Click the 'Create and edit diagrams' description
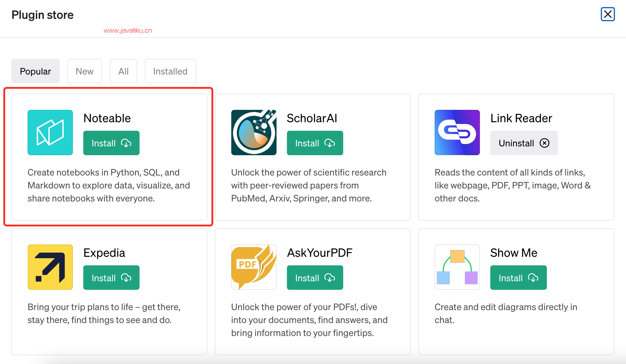This screenshot has height=364, width=626. (506, 313)
